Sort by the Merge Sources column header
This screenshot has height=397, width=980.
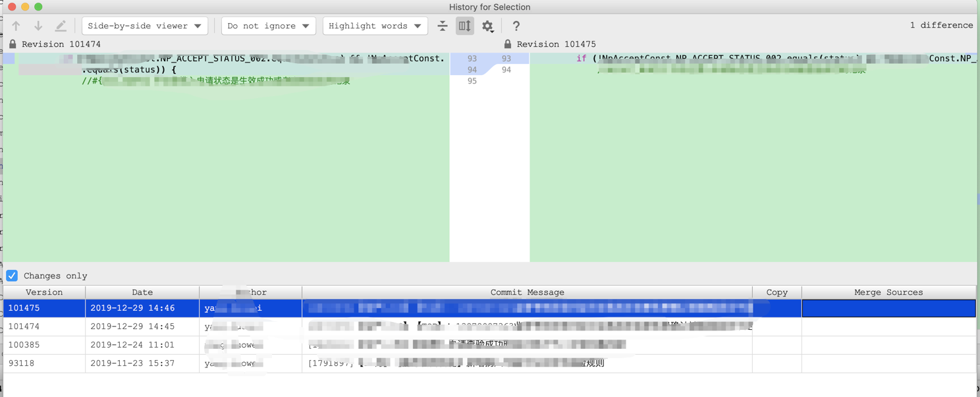[x=888, y=292]
